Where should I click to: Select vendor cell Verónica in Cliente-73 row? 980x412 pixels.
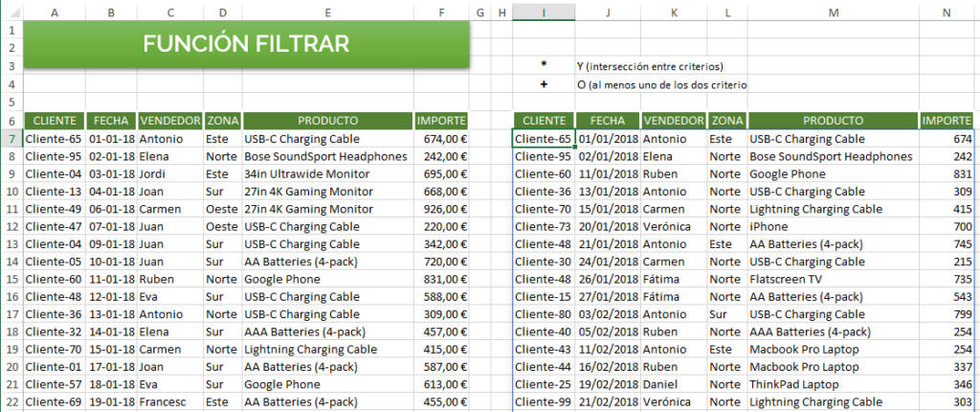674,227
